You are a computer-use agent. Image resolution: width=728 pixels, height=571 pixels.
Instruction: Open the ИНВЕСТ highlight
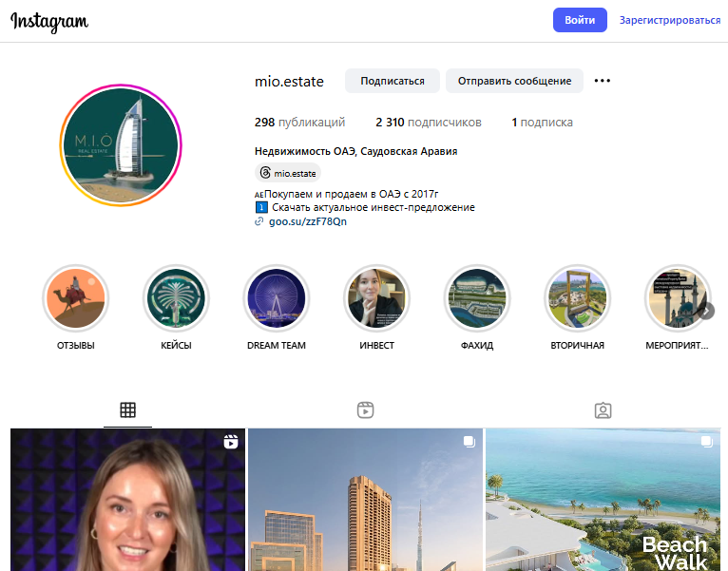pos(376,298)
